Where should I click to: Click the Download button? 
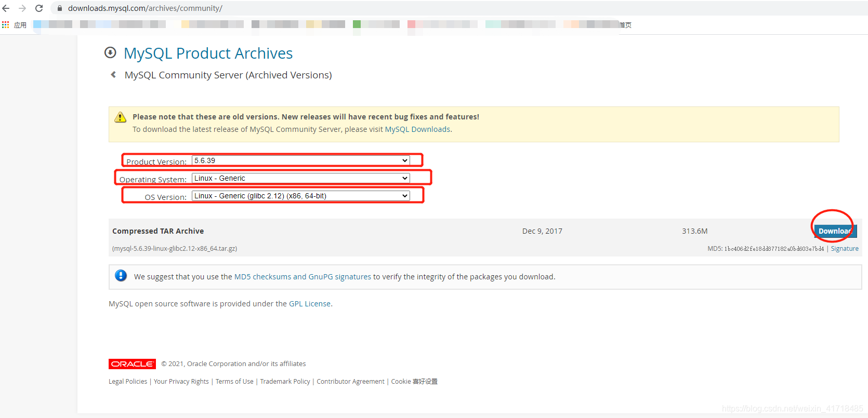point(835,231)
